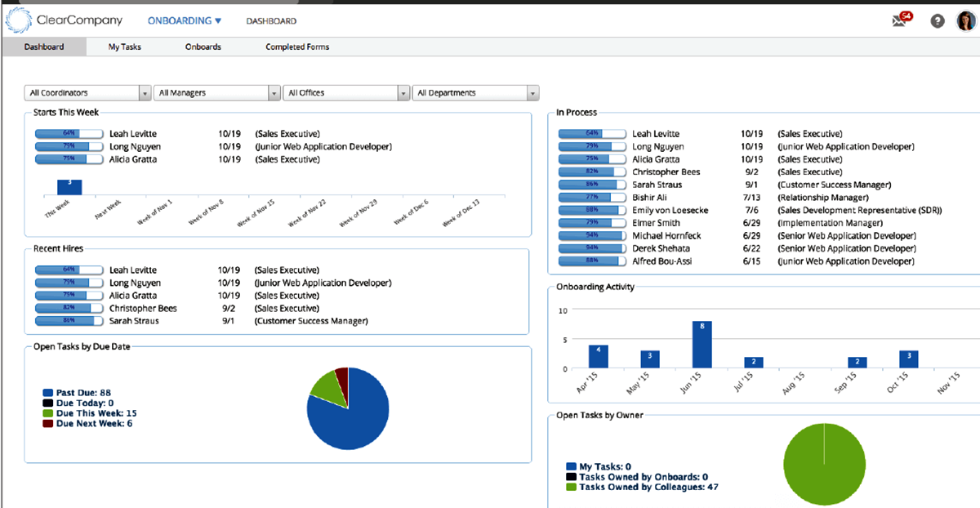
Task: Click the help question mark icon
Action: 938,21
